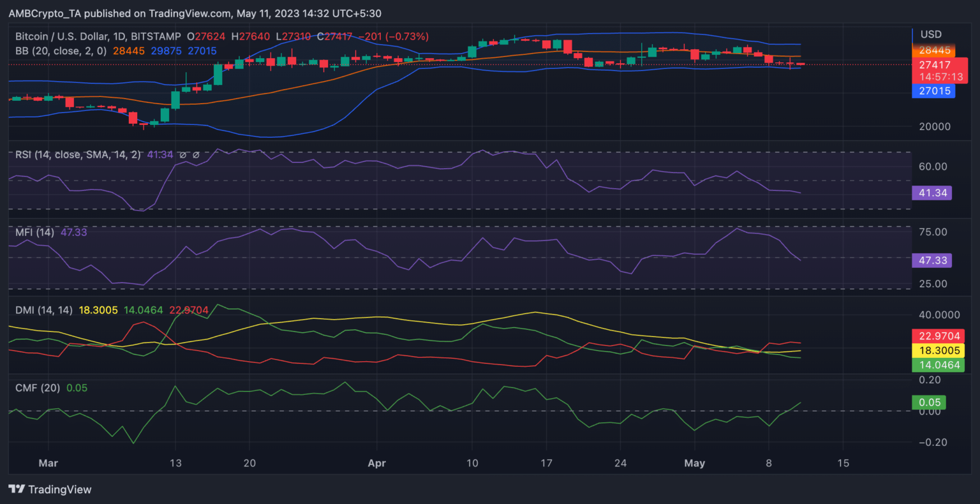Click the CMF (20) indicator legend

38,388
